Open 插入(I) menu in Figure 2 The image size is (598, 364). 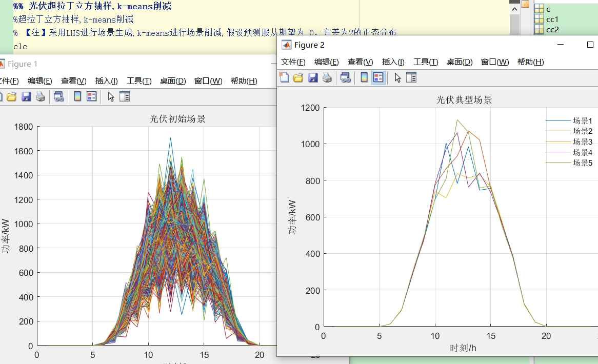[x=393, y=62]
